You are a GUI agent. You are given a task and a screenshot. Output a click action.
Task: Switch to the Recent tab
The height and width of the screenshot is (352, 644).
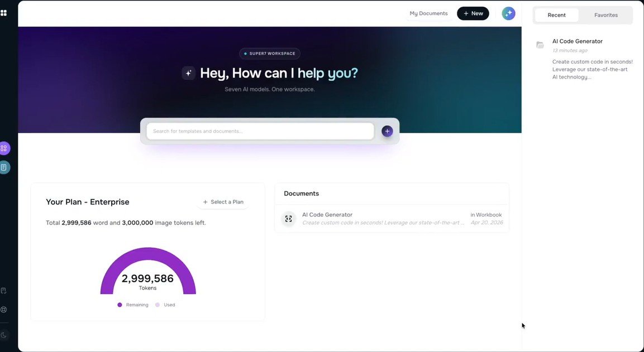(x=556, y=15)
